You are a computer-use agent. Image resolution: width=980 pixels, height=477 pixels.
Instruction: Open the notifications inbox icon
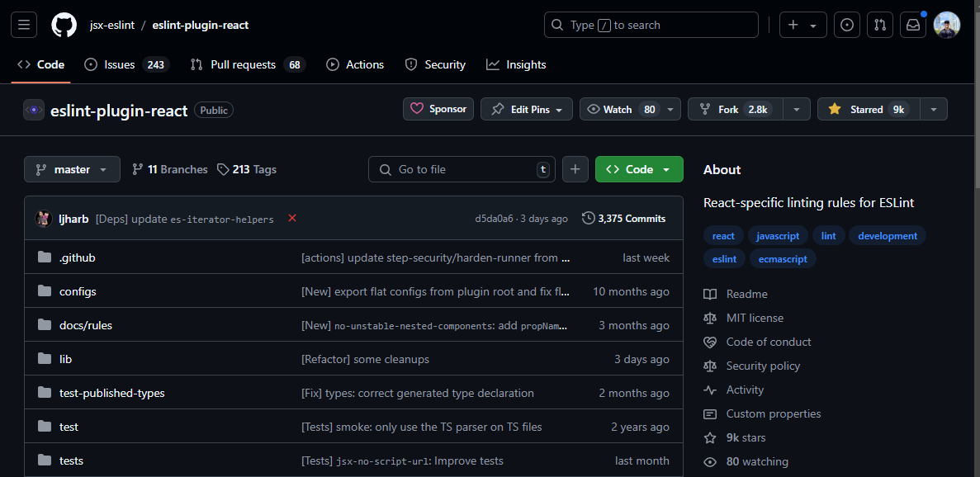pyautogui.click(x=913, y=25)
